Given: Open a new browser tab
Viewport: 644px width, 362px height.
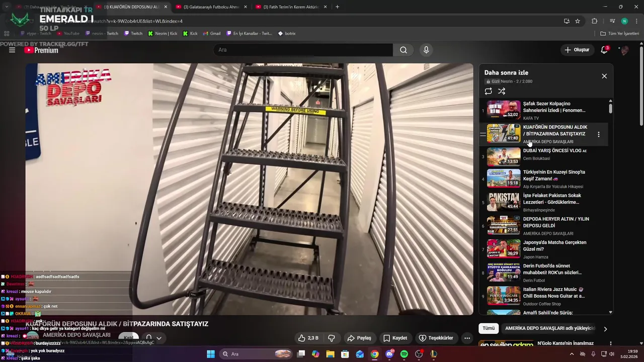Looking at the screenshot, I should pos(337,7).
